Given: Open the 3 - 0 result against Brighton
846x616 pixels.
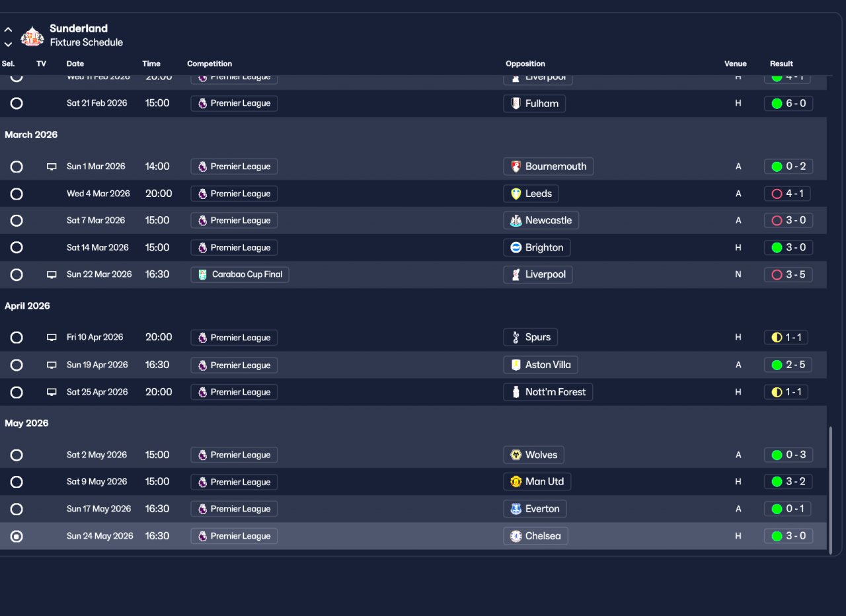Looking at the screenshot, I should click(788, 248).
